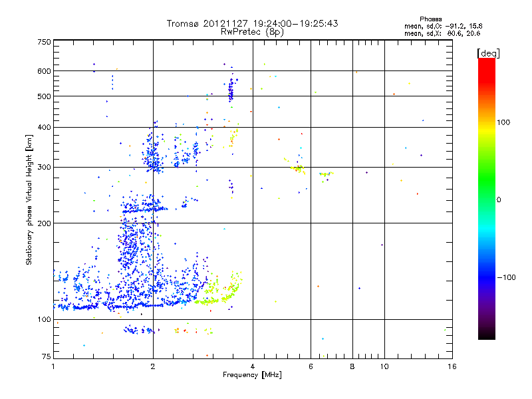Click the y-axis '750' tick label
The width and height of the screenshot is (532, 399).
pyautogui.click(x=44, y=42)
